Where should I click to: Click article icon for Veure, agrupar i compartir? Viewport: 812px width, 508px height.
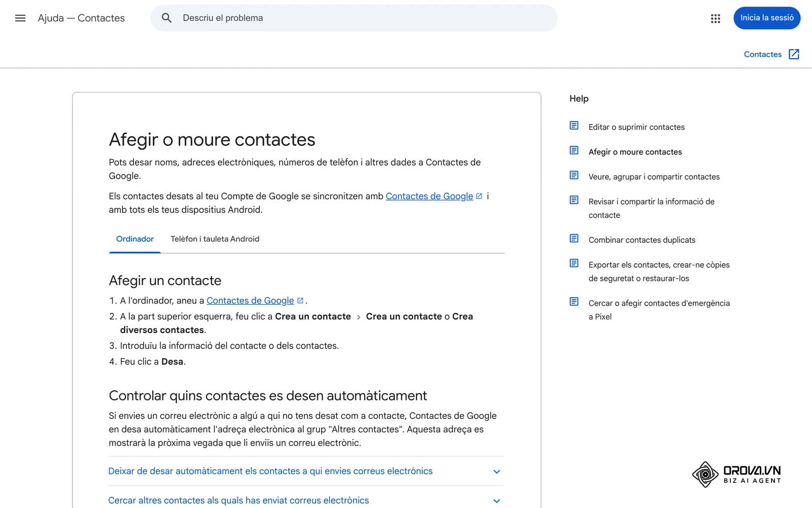click(574, 175)
